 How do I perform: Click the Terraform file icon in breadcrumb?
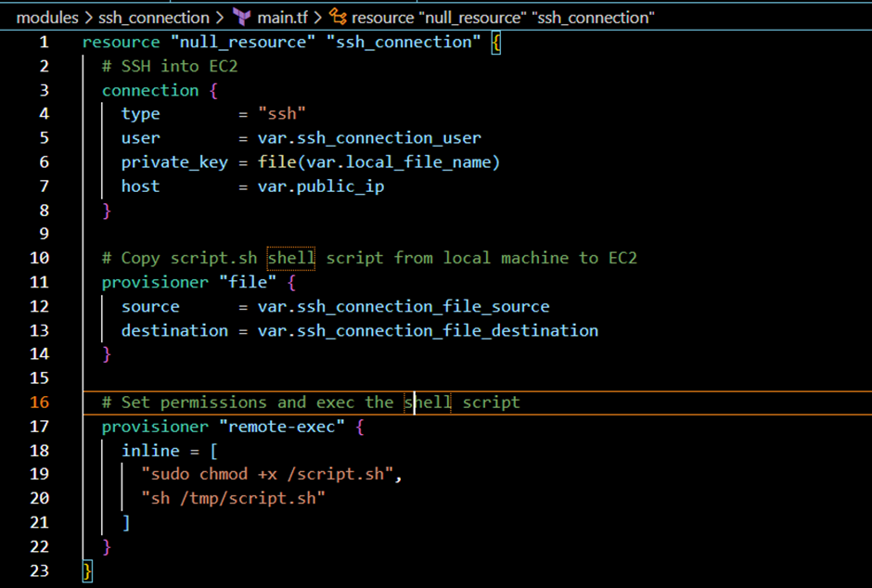(242, 17)
